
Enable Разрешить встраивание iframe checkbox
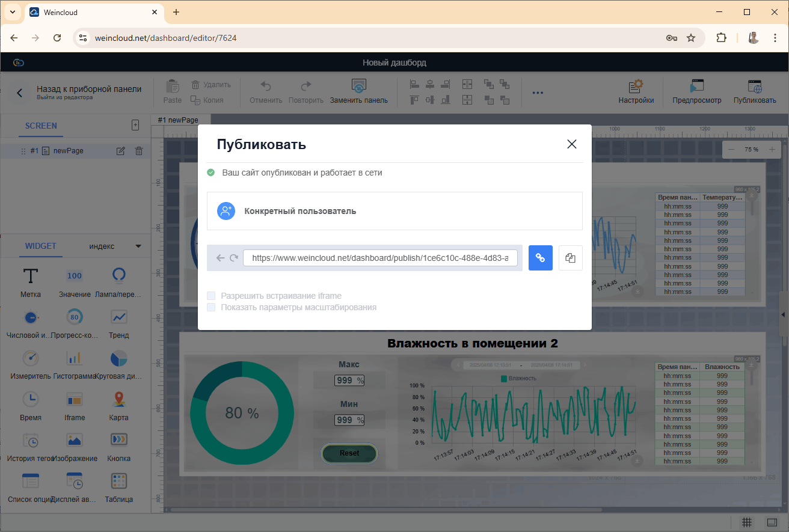coord(211,296)
